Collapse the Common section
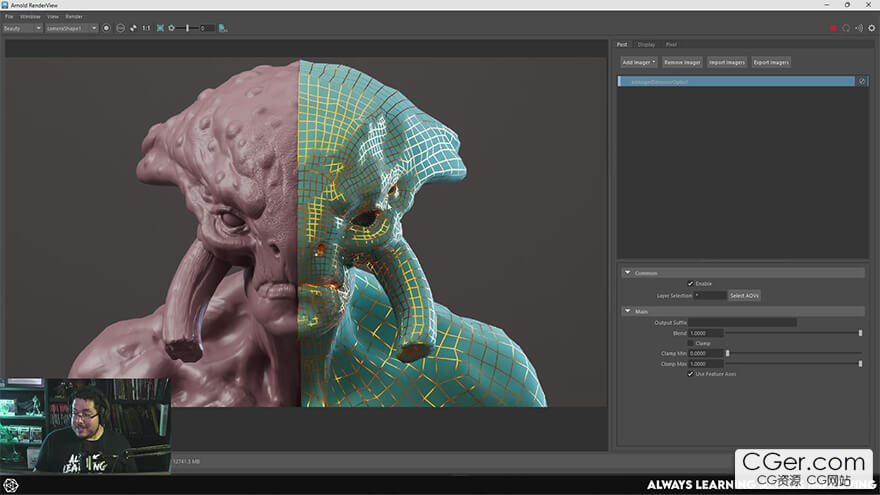The width and height of the screenshot is (880, 495). tap(627, 273)
